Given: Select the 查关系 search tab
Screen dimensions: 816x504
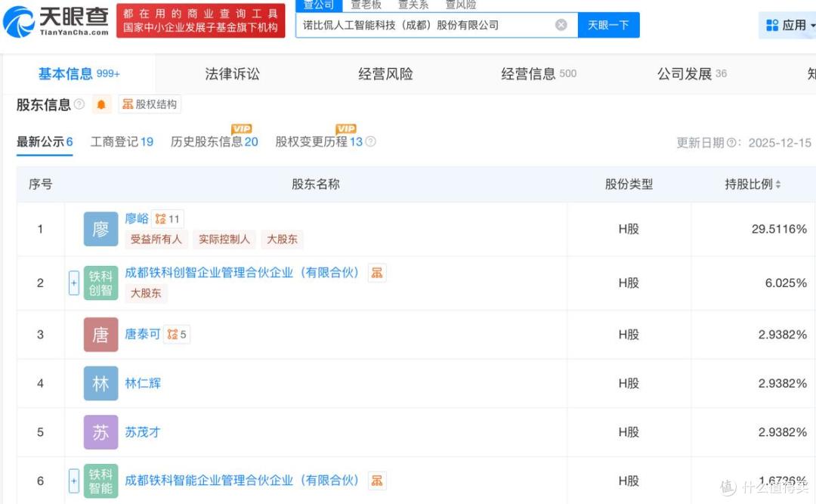Looking at the screenshot, I should pos(413,5).
